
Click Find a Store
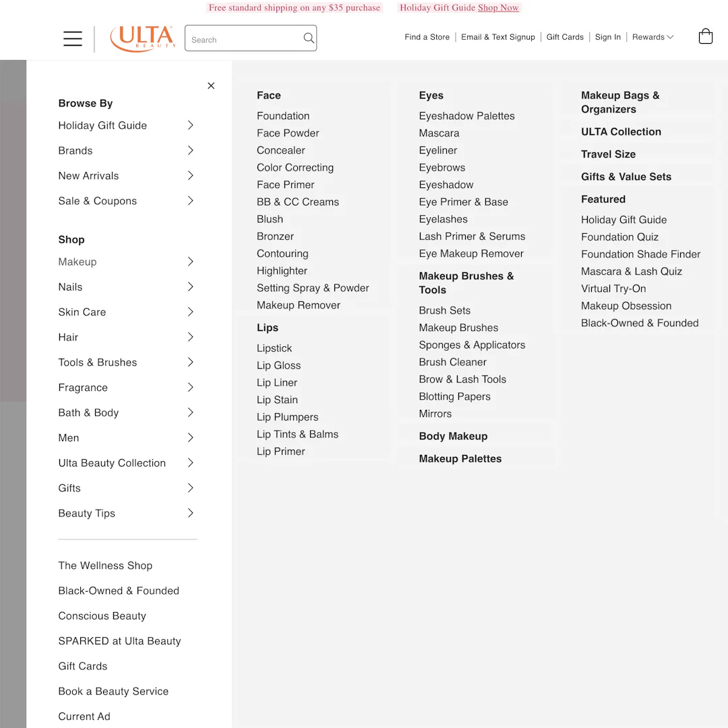[x=427, y=37]
